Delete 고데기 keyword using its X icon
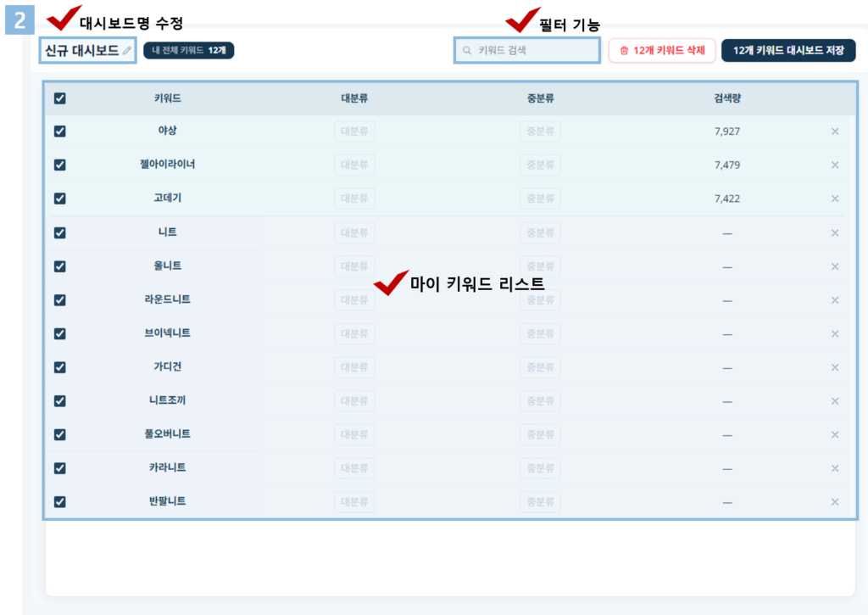868x615 pixels. (x=834, y=198)
